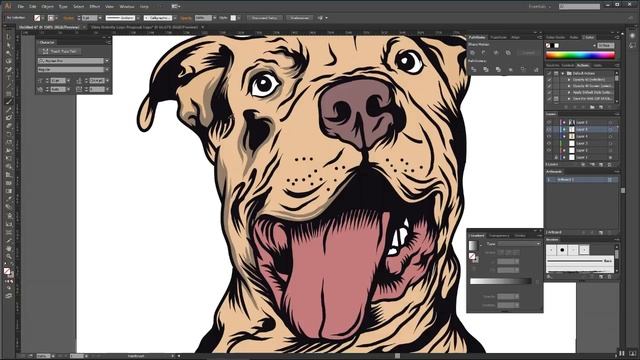This screenshot has width=640, height=360.
Task: Expand Layer 4 disclosure triangle
Action: (x=565, y=136)
